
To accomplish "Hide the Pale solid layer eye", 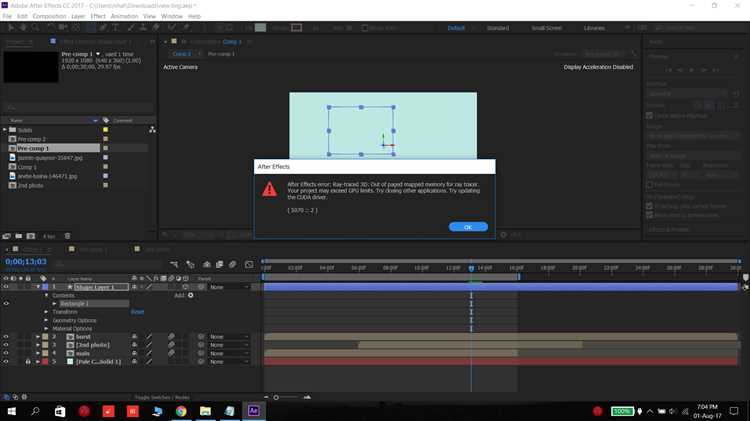I will [6, 362].
